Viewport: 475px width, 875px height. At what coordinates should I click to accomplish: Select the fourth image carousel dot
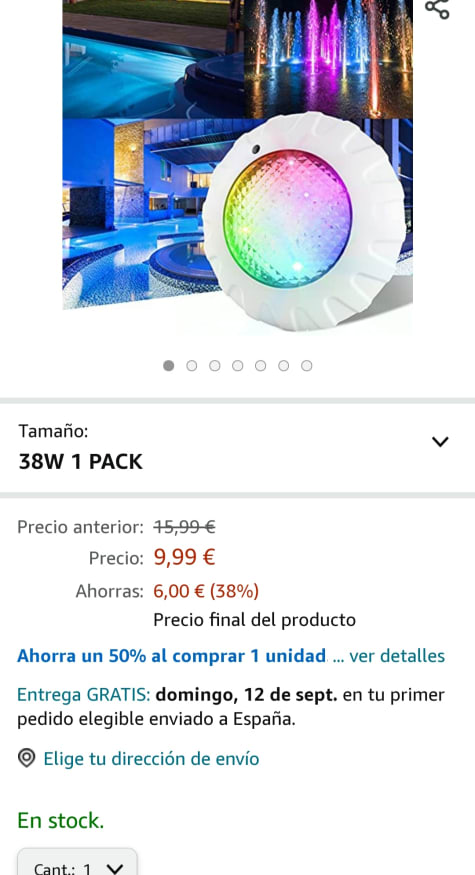(x=238, y=366)
